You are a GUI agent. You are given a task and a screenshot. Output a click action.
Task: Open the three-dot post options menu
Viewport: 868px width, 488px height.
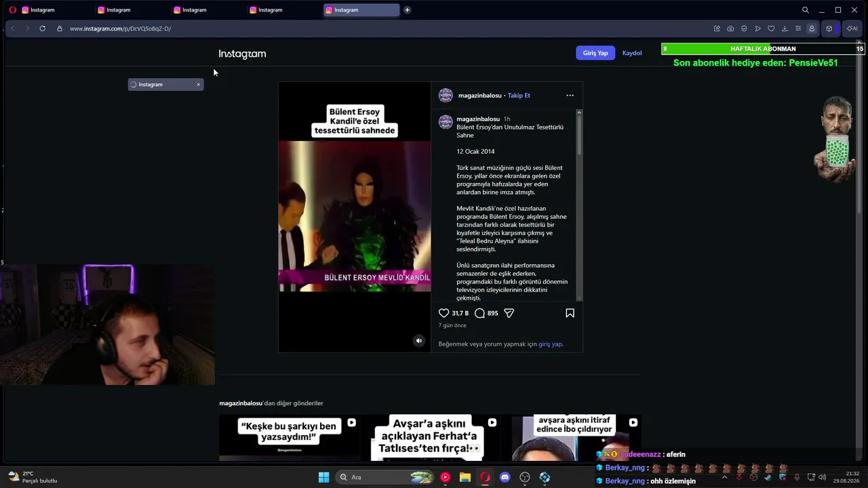[x=570, y=96]
